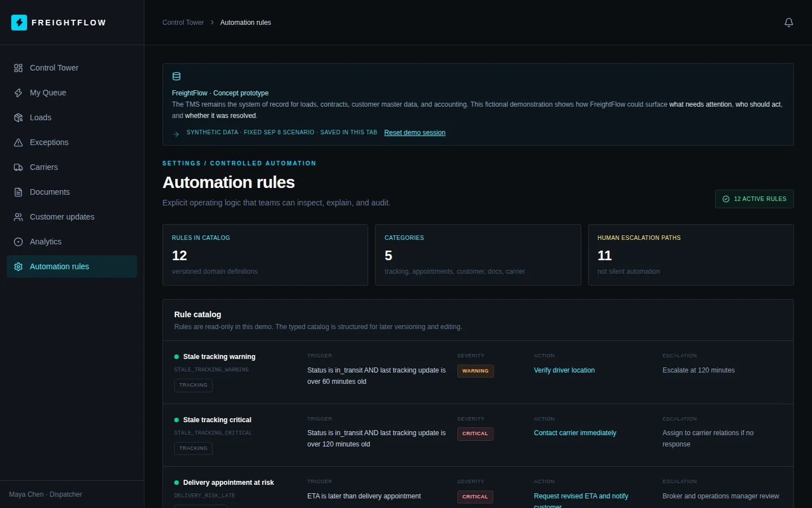Click the DELIVERY_RISK_LATE code text
Viewport: 812px width, 508px height.
tap(205, 496)
